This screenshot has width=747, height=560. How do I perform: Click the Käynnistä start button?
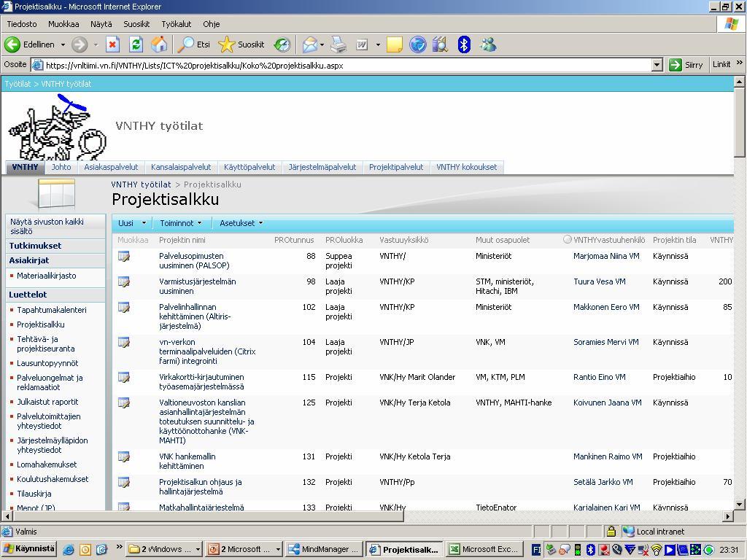(28, 549)
